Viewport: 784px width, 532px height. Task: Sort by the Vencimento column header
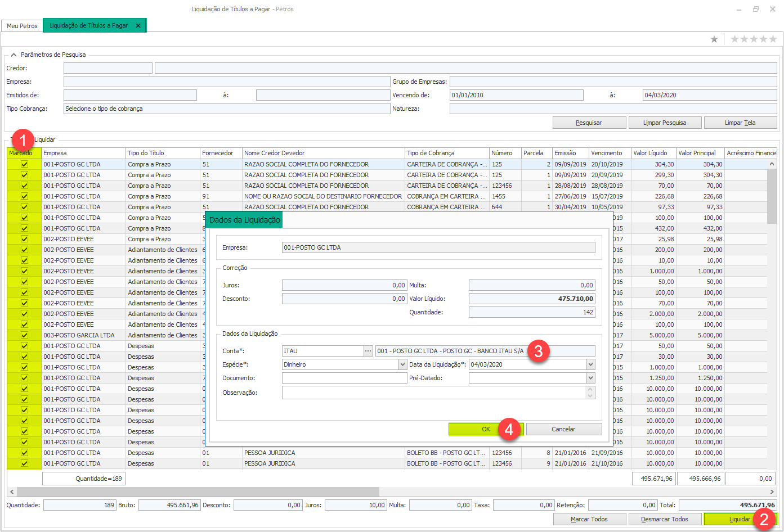pos(610,153)
